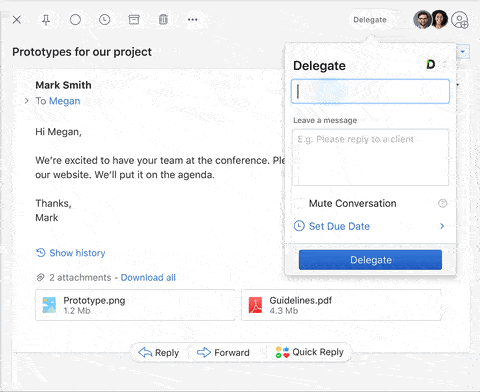This screenshot has height=392, width=480.
Task: Delete email with the trash icon
Action: (x=163, y=20)
